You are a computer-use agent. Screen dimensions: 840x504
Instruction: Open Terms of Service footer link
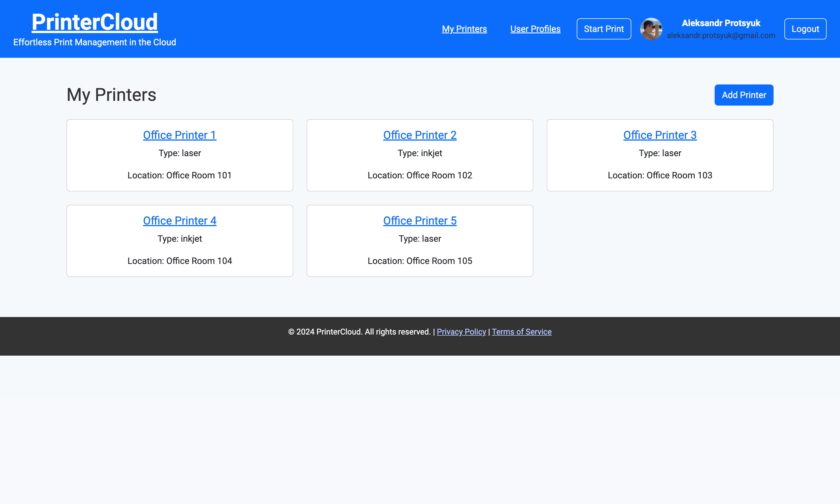click(521, 332)
